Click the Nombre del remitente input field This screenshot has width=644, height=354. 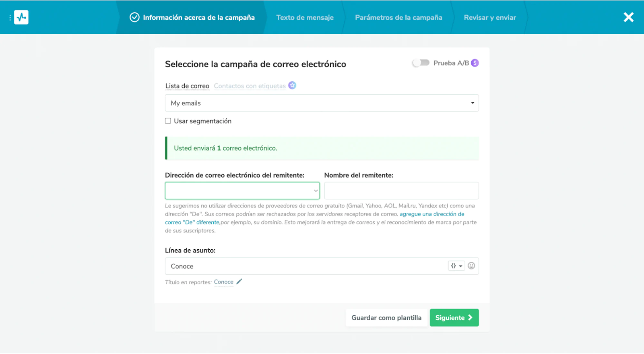click(x=401, y=190)
